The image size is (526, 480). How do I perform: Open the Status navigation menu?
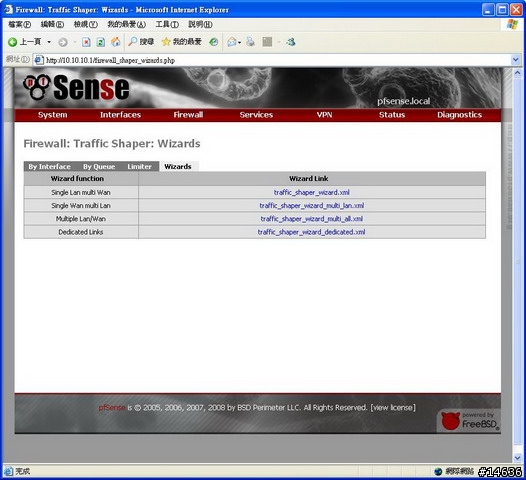392,115
